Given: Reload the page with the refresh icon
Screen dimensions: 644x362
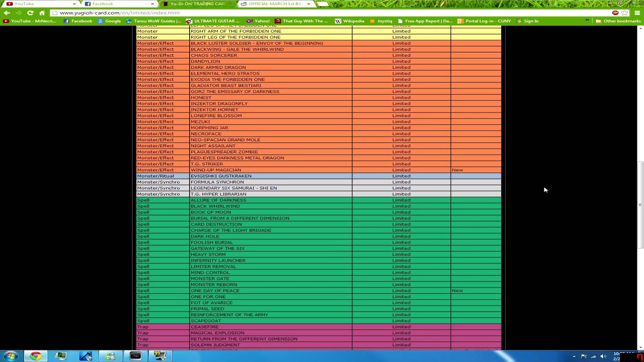Looking at the screenshot, I should [x=30, y=13].
